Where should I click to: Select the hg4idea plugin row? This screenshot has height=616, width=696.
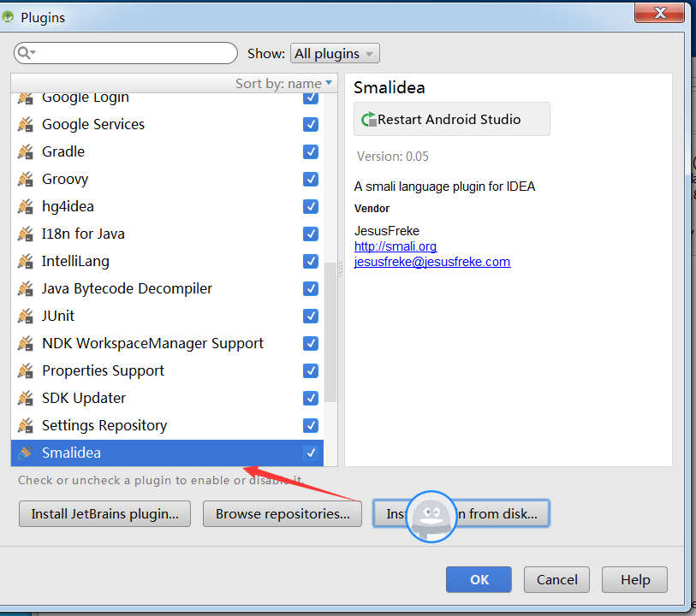[167, 207]
